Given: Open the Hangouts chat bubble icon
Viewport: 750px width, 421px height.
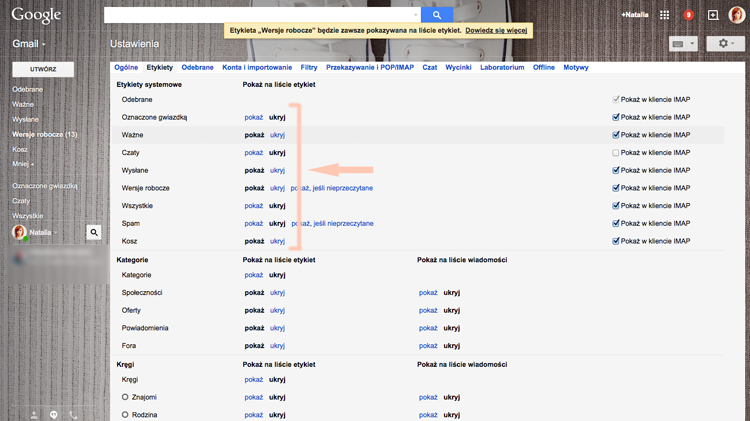Looking at the screenshot, I should (54, 415).
